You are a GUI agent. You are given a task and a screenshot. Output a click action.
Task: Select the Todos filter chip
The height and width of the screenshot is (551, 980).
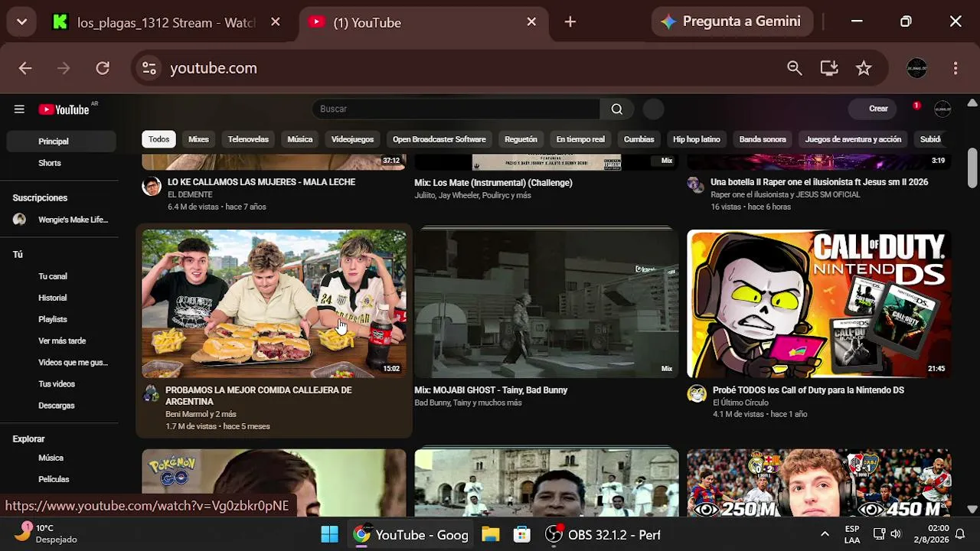click(158, 139)
